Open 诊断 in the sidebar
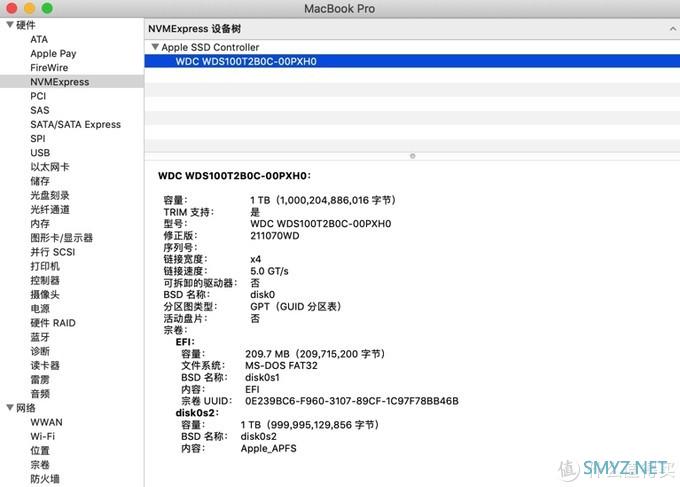The image size is (680, 487). 40,351
